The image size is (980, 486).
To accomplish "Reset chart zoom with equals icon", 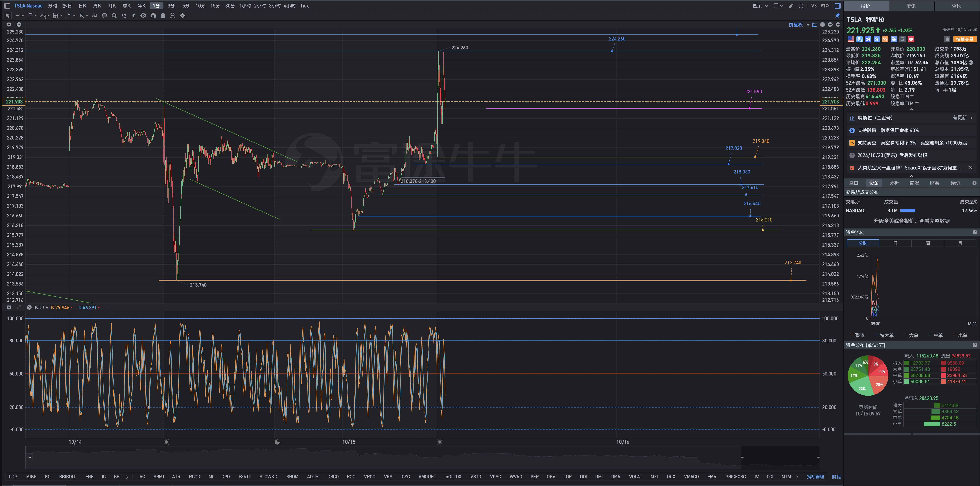I will (x=823, y=25).
